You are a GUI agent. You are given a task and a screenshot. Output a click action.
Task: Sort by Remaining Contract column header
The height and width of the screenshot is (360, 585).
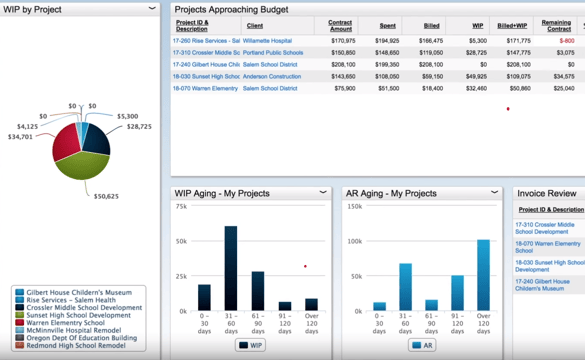click(x=556, y=25)
